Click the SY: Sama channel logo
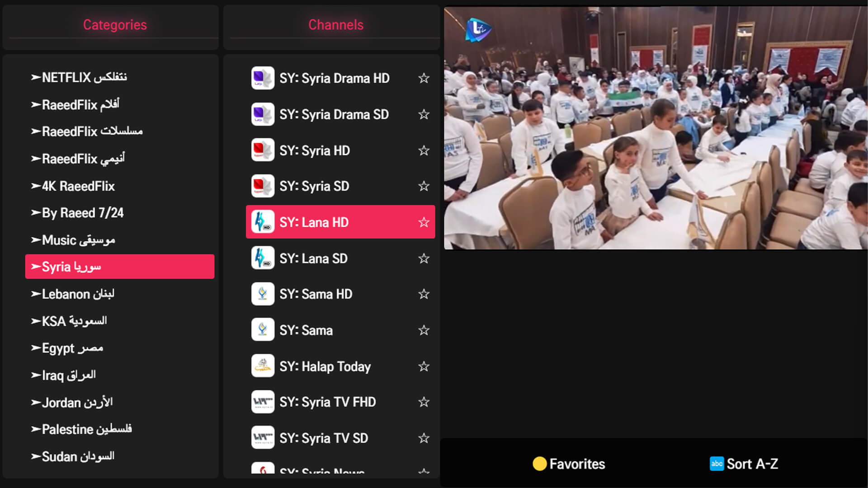This screenshot has width=868, height=488. point(263,330)
